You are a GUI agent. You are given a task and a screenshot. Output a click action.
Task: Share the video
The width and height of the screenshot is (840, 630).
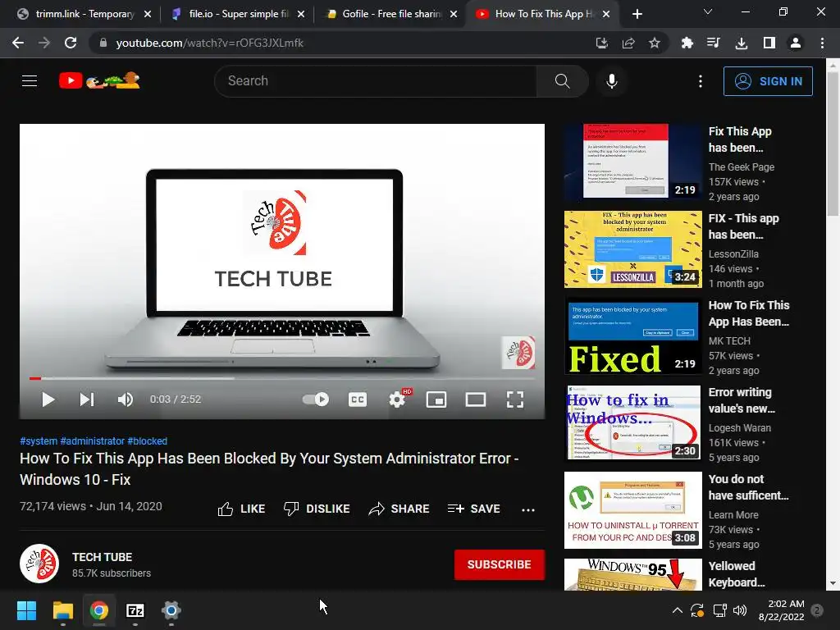click(x=399, y=509)
